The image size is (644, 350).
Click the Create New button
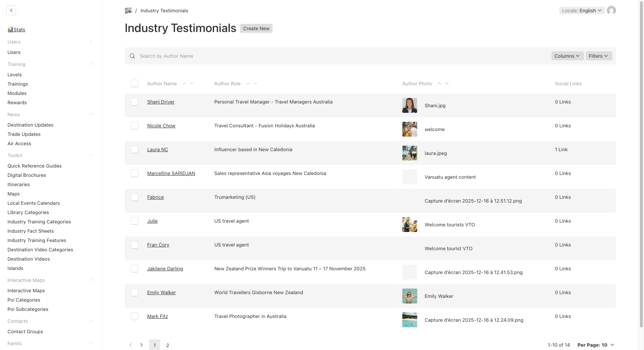[x=256, y=28]
